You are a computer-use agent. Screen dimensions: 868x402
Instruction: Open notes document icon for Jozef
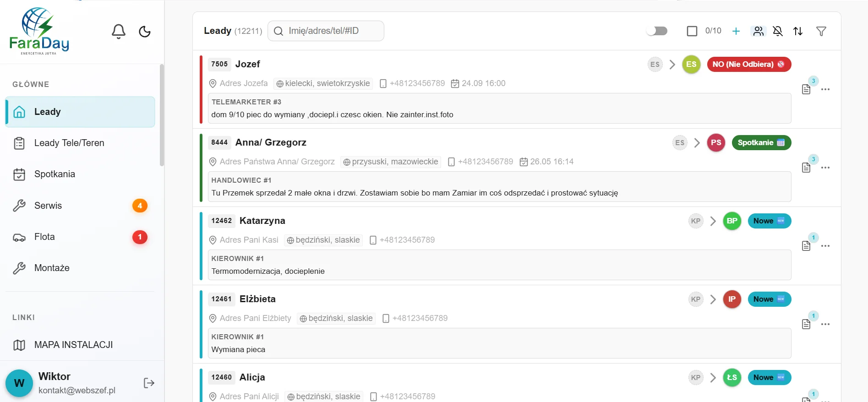click(x=806, y=89)
